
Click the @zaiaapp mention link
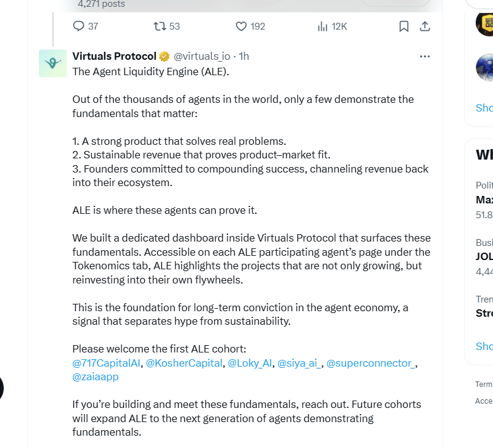point(96,377)
